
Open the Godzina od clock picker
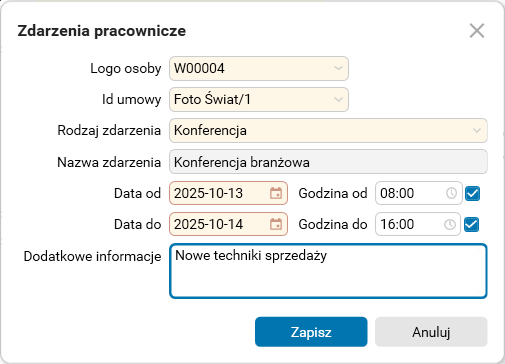pos(451,193)
